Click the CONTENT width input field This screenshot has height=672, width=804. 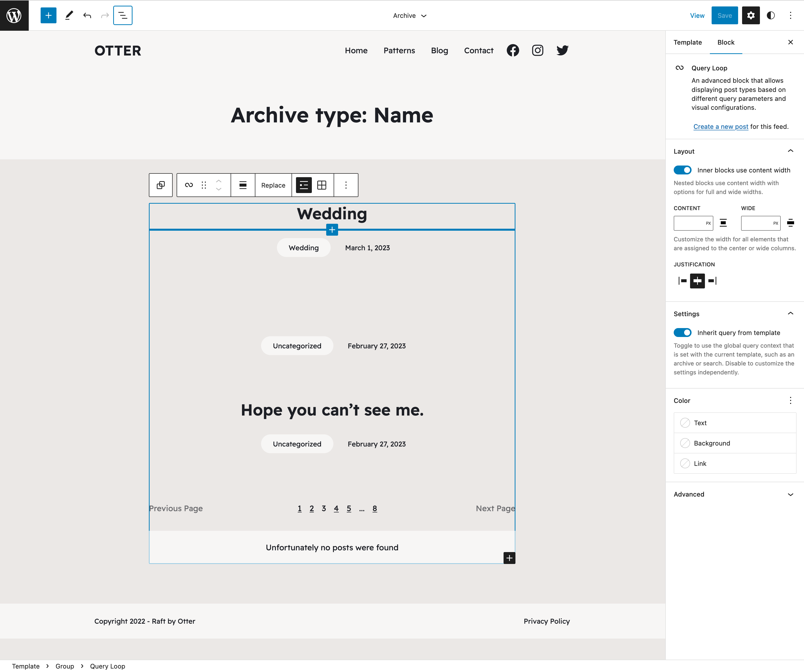pyautogui.click(x=693, y=223)
